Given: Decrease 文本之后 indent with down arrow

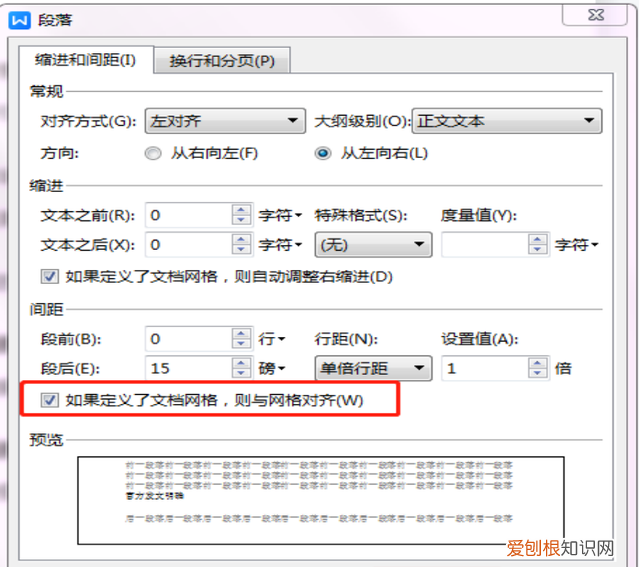Looking at the screenshot, I should coord(241,250).
